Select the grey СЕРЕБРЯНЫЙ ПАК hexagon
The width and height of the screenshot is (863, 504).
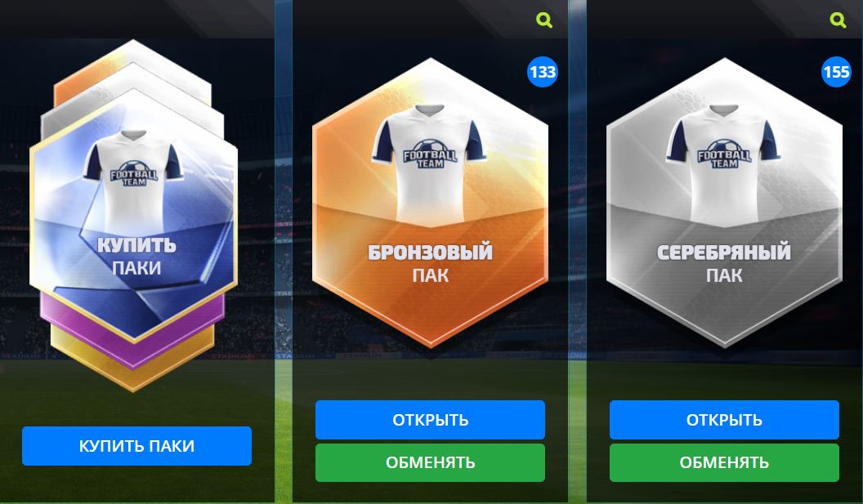(x=724, y=203)
